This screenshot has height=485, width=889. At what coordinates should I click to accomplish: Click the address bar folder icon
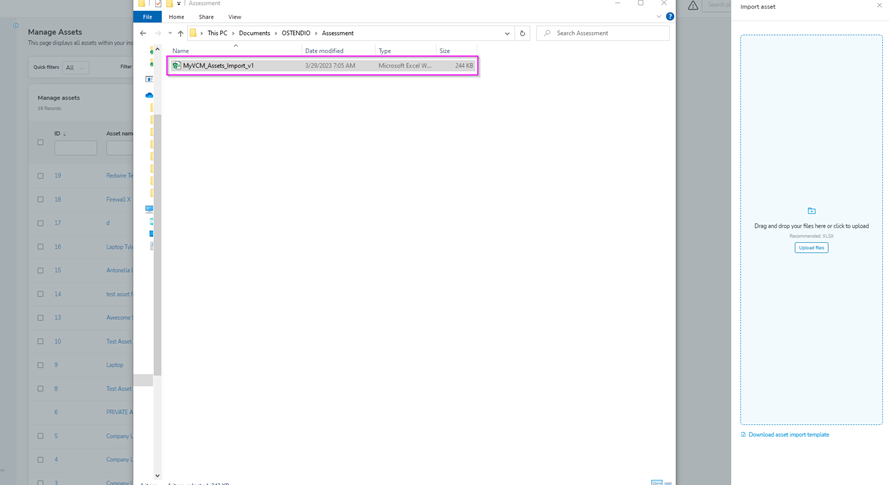[193, 33]
